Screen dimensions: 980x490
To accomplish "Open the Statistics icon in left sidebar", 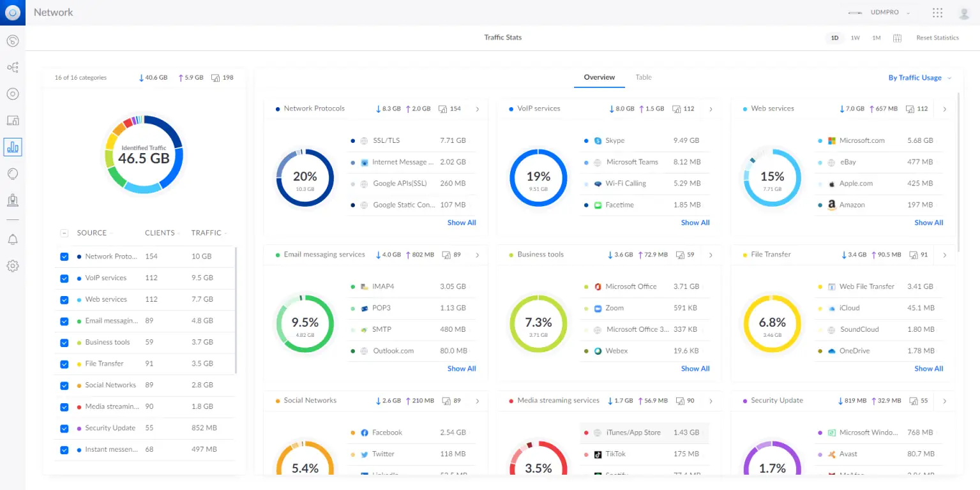I will [x=13, y=147].
